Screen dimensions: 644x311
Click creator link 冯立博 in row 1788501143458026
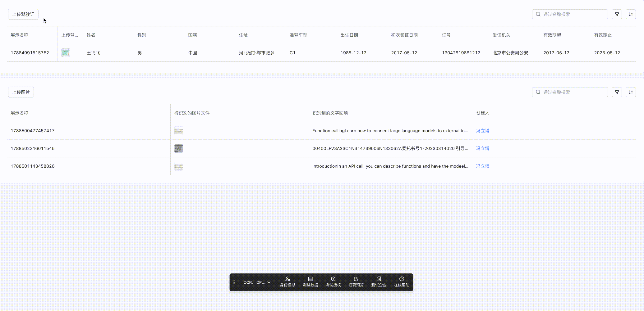pos(482,166)
